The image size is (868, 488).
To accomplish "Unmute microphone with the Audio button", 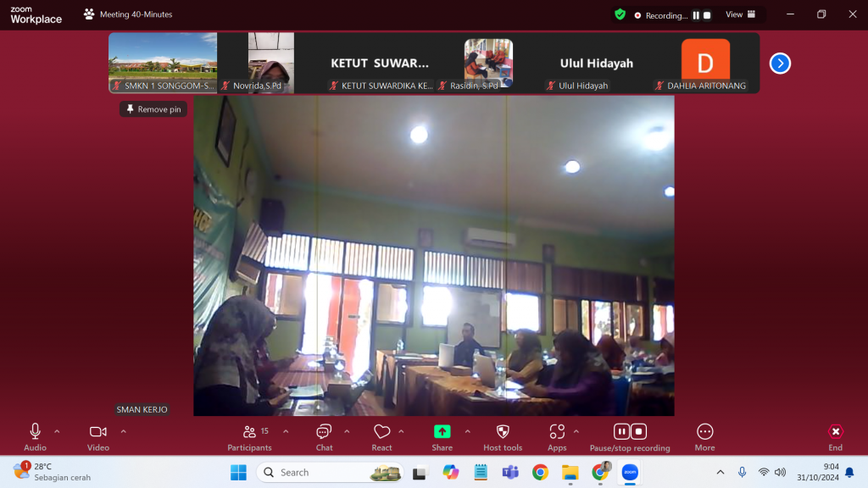I will click(35, 437).
